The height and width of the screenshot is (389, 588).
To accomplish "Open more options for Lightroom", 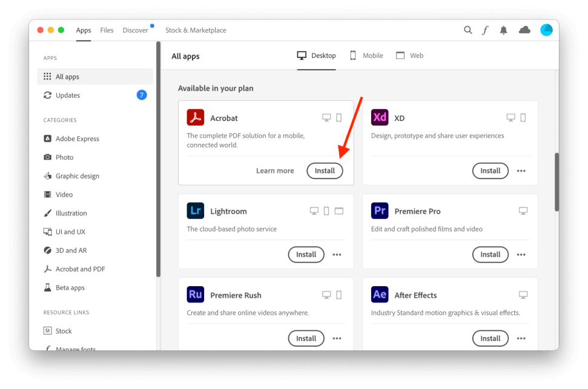I will tap(337, 255).
